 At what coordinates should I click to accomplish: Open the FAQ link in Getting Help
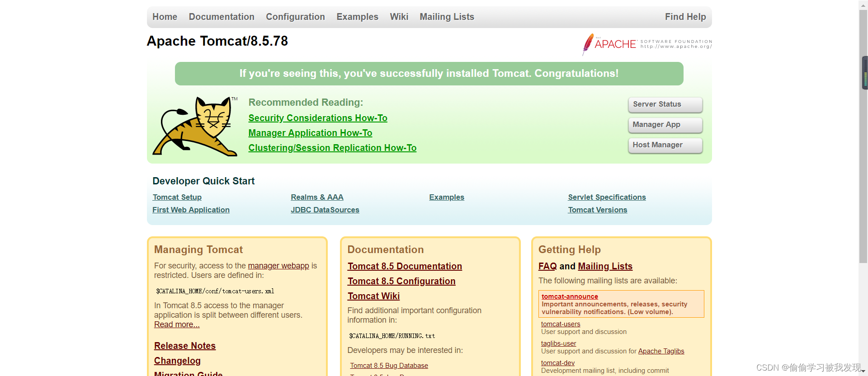tap(547, 266)
